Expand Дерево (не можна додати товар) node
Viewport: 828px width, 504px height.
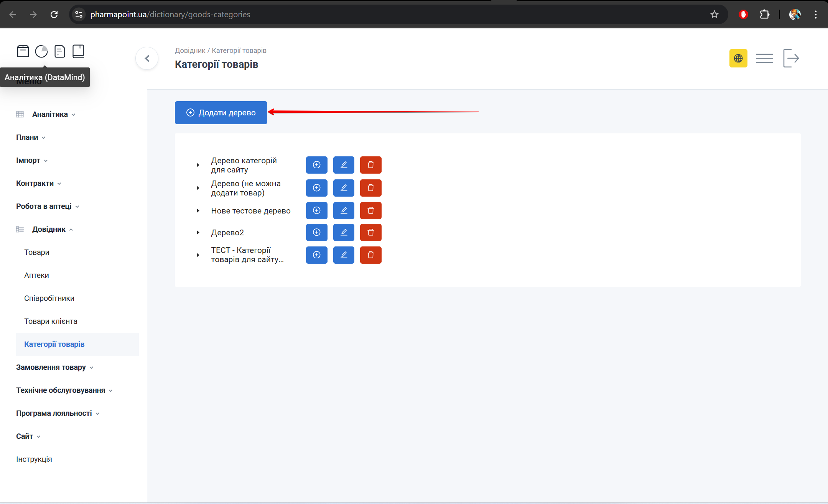198,188
